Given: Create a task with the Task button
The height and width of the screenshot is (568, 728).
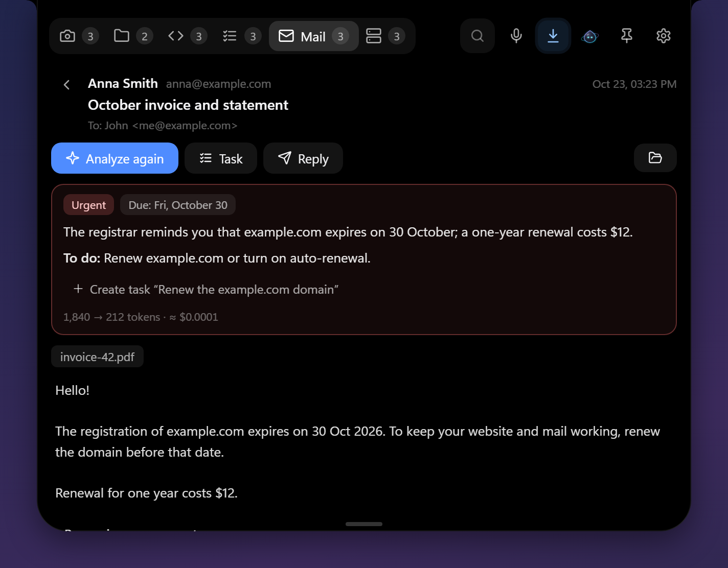Looking at the screenshot, I should click(x=221, y=158).
